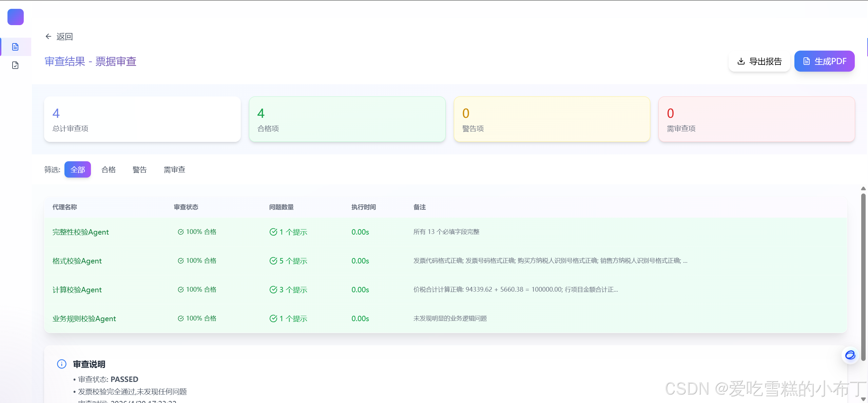Image resolution: width=868 pixels, height=403 pixels.
Task: Click note 未发现明显的业务逻辑问题
Action: [x=450, y=318]
